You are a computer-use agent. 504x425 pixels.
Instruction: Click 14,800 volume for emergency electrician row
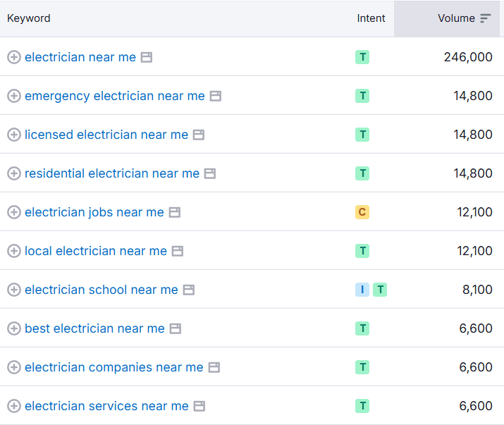point(473,96)
